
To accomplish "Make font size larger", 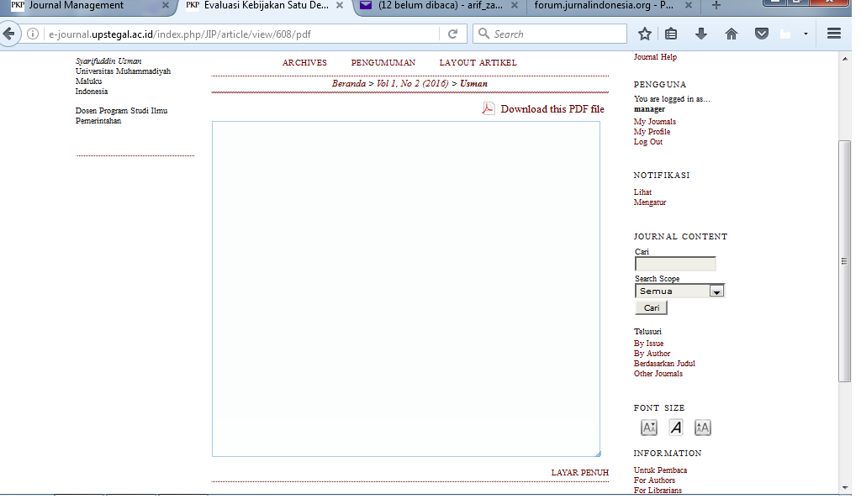I will (703, 428).
